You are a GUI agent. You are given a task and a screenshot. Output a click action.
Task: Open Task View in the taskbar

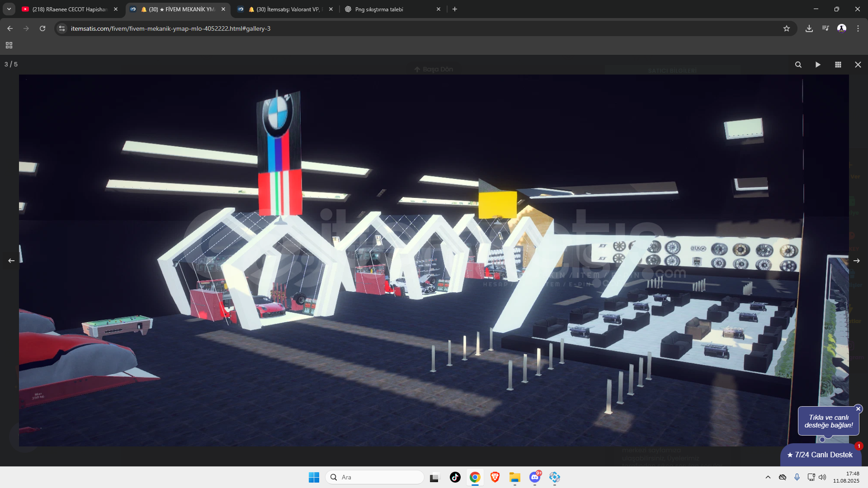coord(434,477)
